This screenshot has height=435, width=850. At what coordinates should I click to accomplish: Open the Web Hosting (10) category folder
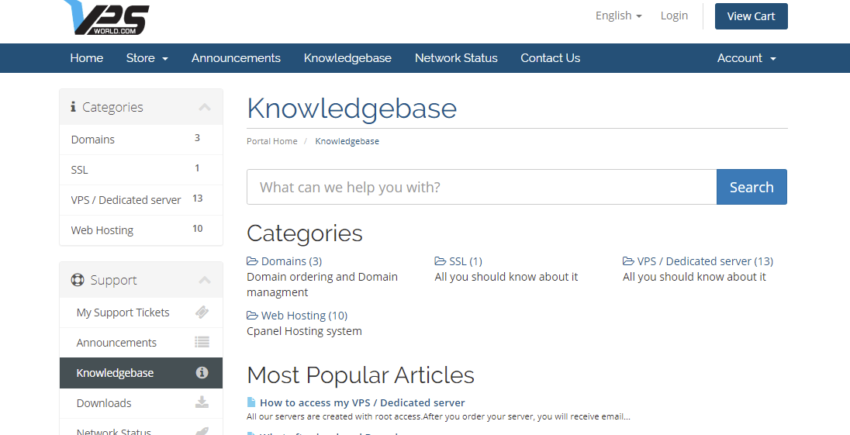[304, 316]
